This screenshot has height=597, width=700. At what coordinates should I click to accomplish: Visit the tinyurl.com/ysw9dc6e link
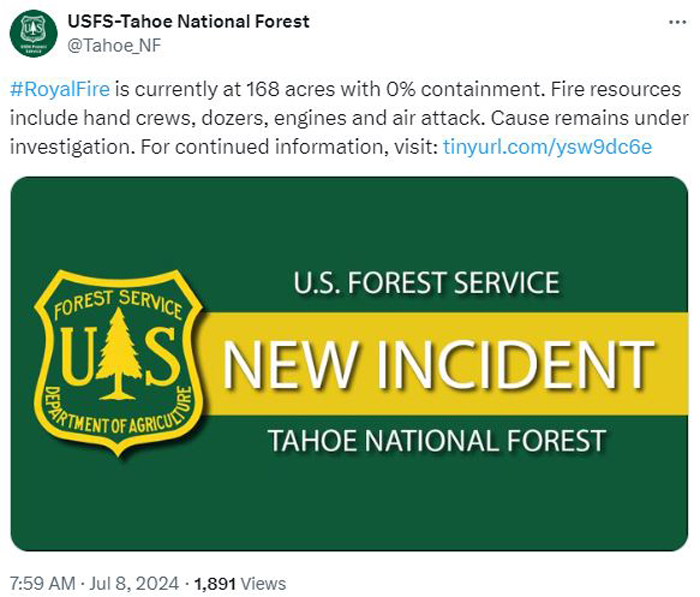pyautogui.click(x=547, y=146)
